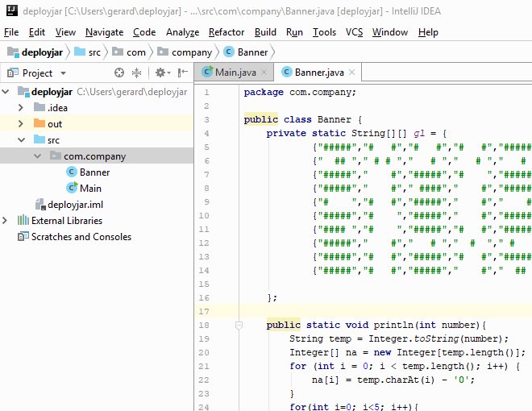The image size is (532, 411).
Task: Close the Main.java editor tab
Action: click(264, 73)
